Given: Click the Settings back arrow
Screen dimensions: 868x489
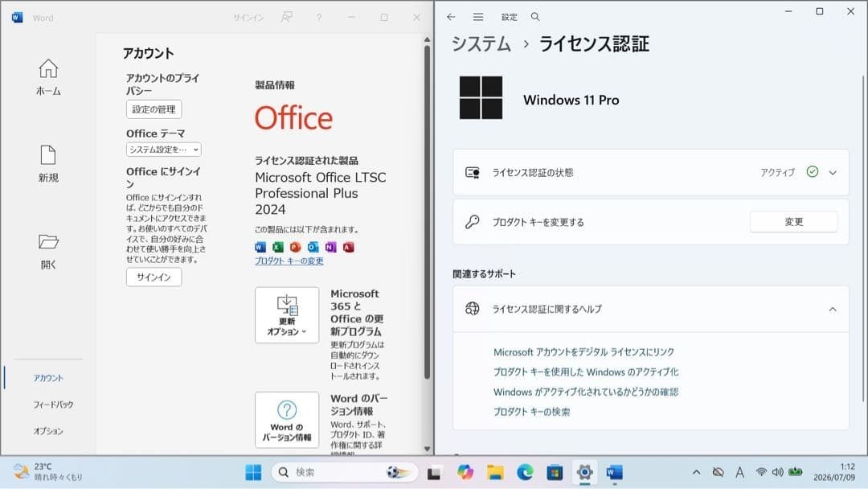Looking at the screenshot, I should tap(451, 17).
